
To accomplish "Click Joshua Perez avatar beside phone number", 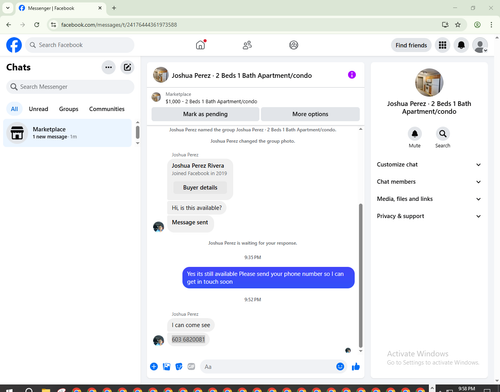I will 158,340.
